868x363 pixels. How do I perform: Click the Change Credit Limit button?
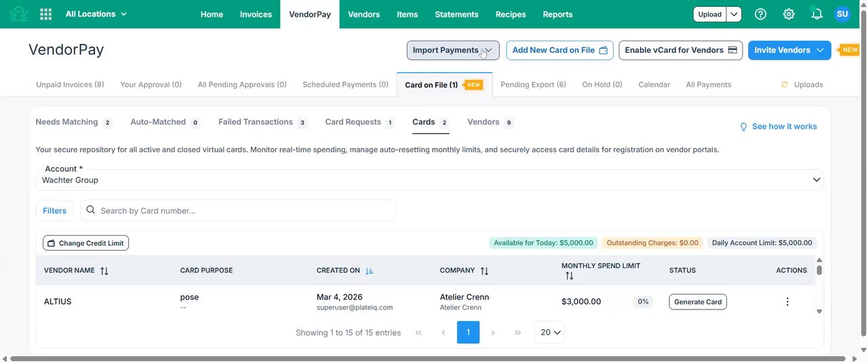pyautogui.click(x=85, y=243)
